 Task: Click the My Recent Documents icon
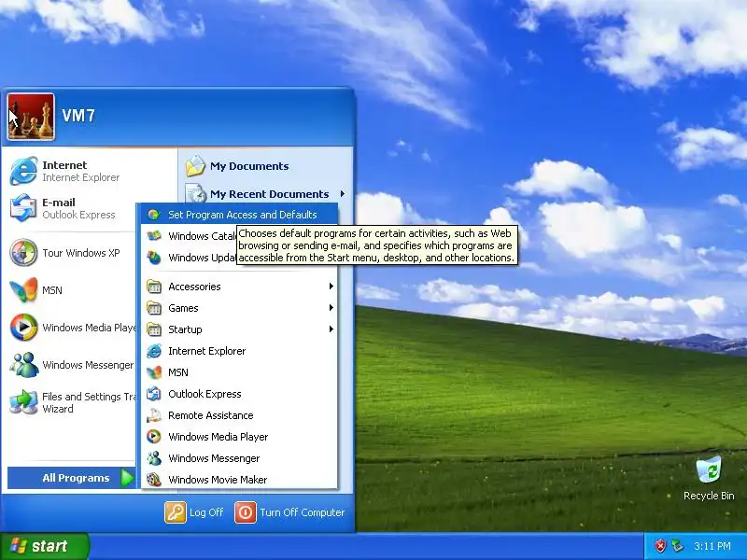[195, 194]
